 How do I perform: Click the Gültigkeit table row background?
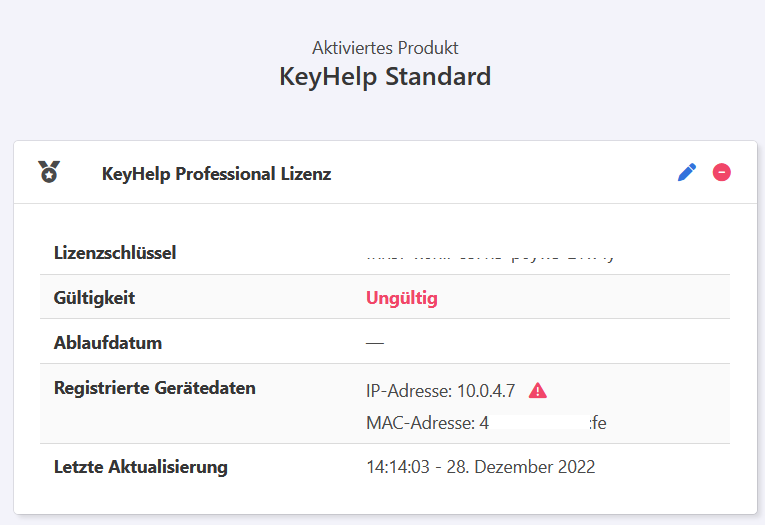pyautogui.click(x=385, y=297)
